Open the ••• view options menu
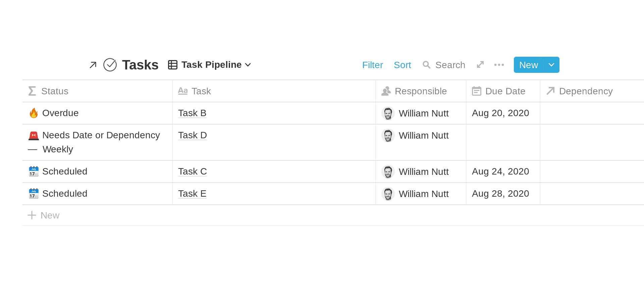644x292 pixels. pyautogui.click(x=499, y=65)
